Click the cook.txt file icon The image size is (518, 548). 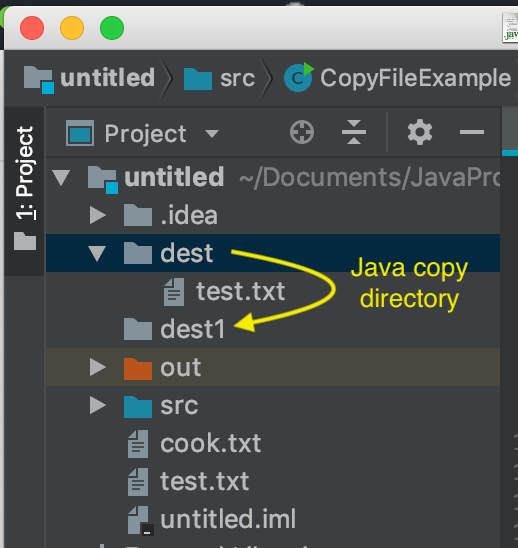138,444
